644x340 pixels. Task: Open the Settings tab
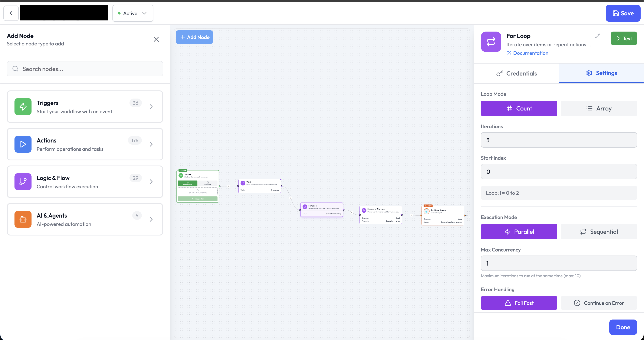coord(601,73)
